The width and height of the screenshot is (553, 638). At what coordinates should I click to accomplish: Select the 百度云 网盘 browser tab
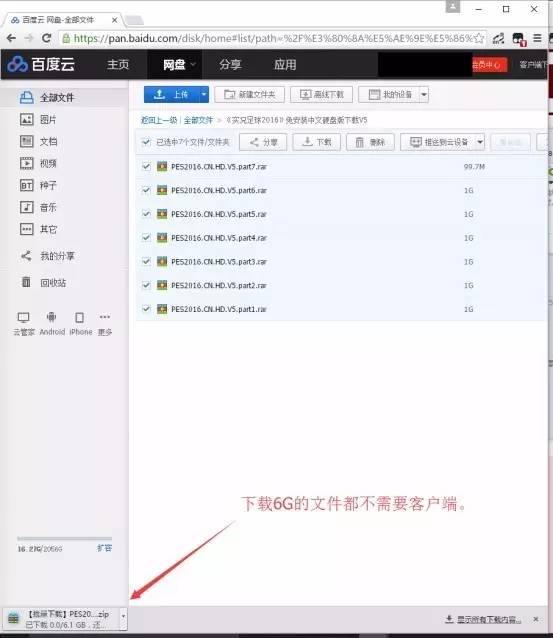59,20
